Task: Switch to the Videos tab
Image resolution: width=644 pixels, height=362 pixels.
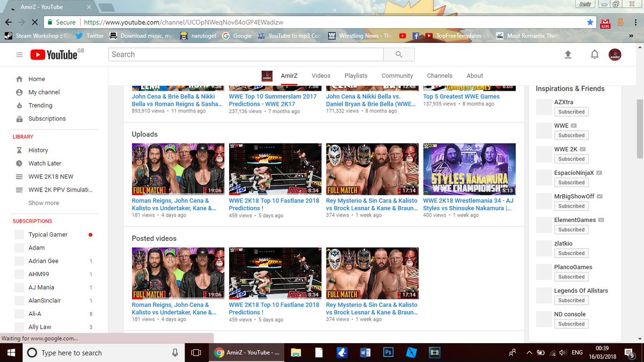Action: pos(321,76)
